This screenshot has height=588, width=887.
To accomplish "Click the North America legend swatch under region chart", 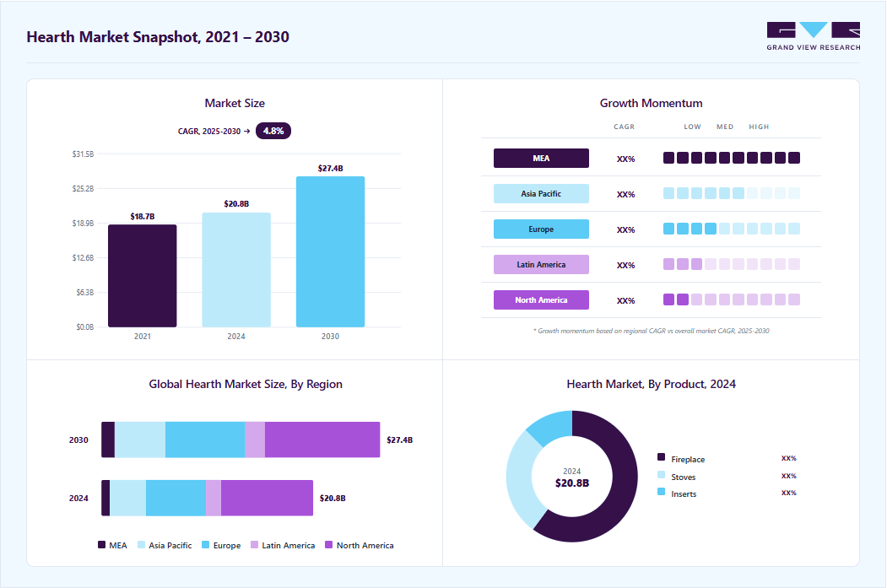I will (x=329, y=545).
